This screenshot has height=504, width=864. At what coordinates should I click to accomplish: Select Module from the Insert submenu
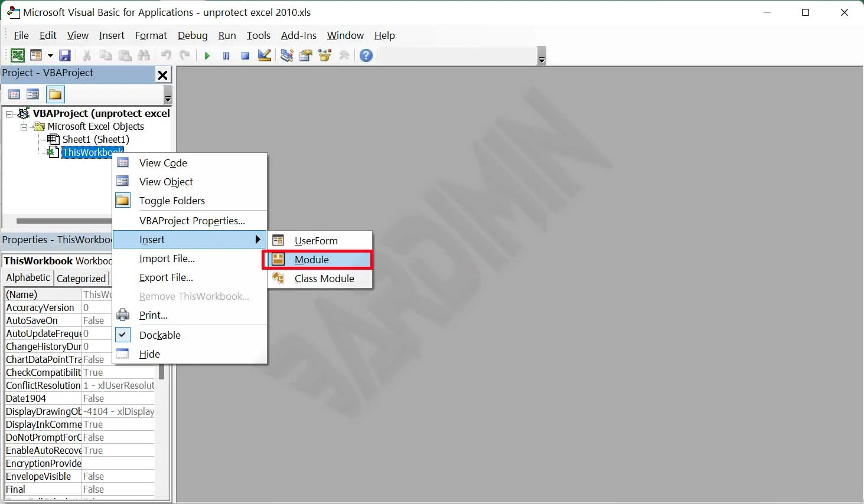tap(312, 260)
